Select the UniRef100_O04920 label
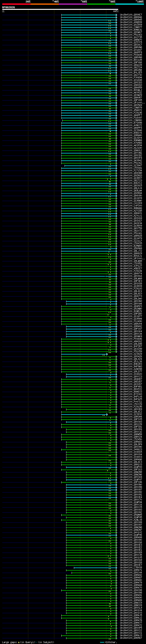The height and width of the screenshot is (644, 146). pos(131,374)
